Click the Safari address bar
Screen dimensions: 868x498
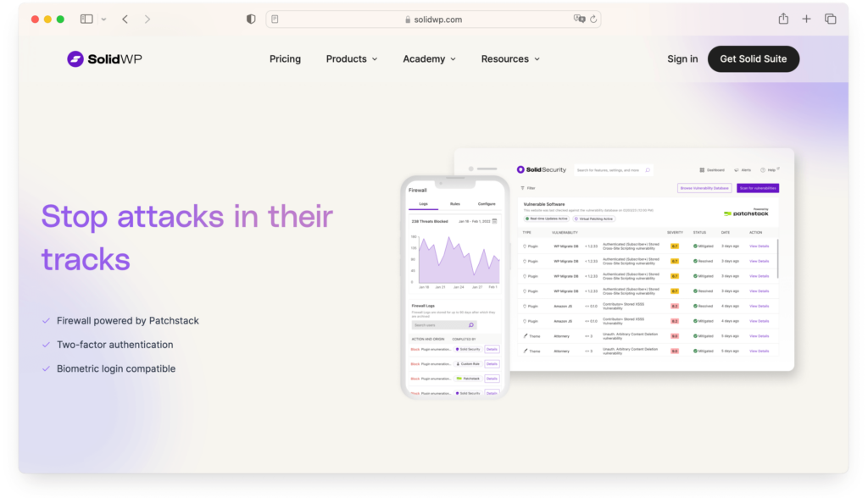[x=433, y=19]
